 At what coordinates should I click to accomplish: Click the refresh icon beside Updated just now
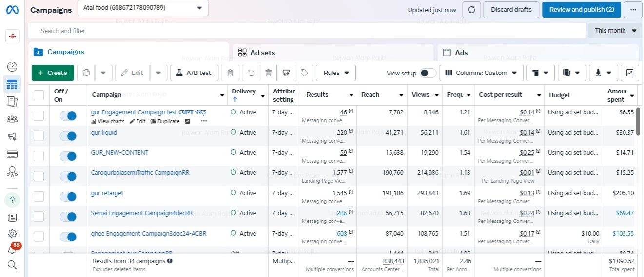point(471,10)
